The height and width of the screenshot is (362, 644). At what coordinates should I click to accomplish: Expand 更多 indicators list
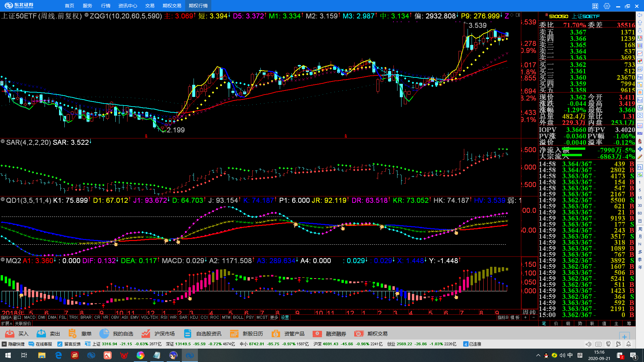click(x=274, y=317)
